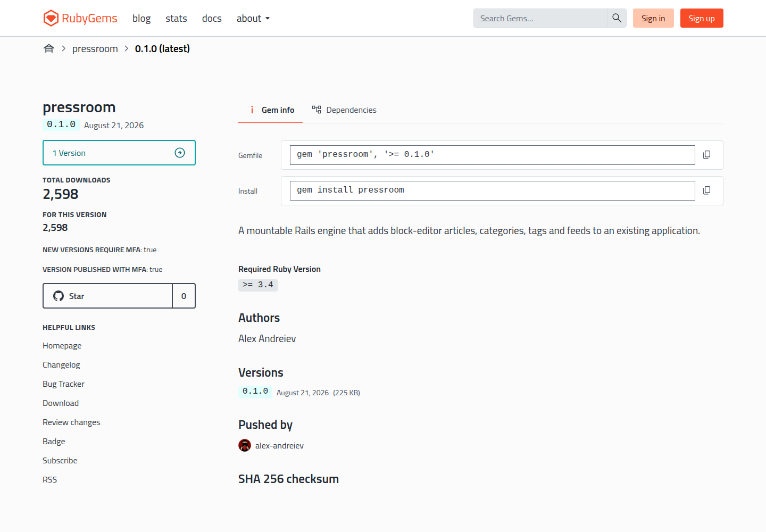The image size is (766, 532).
Task: Open the stats nav item
Action: [176, 19]
